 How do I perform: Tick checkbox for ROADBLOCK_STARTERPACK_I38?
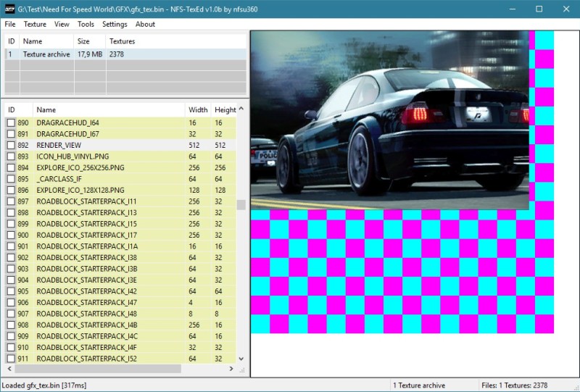(x=11, y=257)
